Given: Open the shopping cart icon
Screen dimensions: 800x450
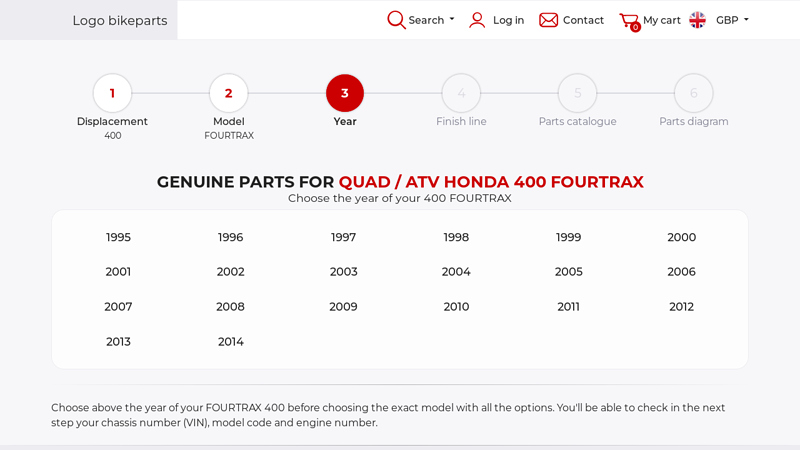Looking at the screenshot, I should tap(630, 21).
